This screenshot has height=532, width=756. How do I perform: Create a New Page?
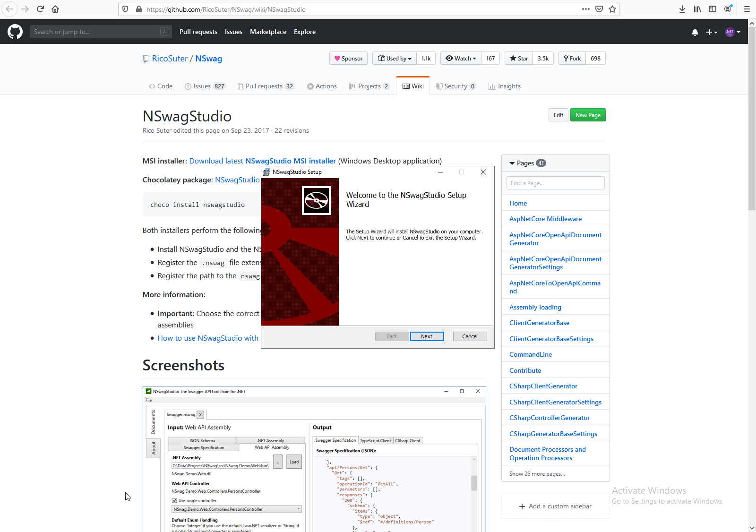[x=588, y=115]
